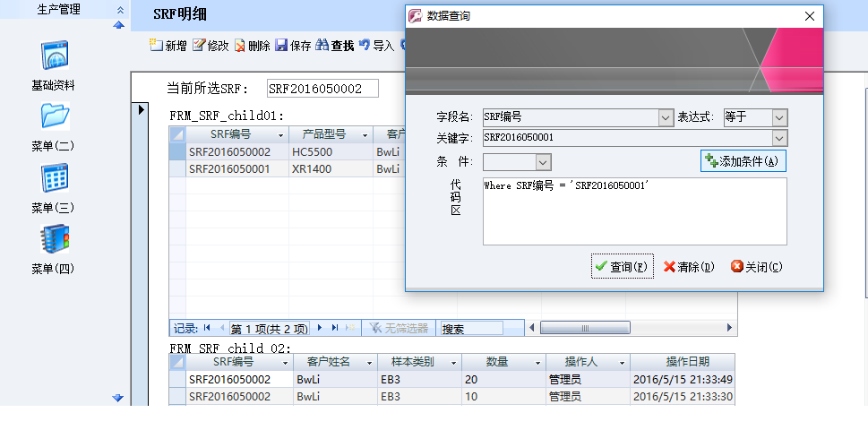
Task: Click the sidebar up arrow
Action: point(118,25)
